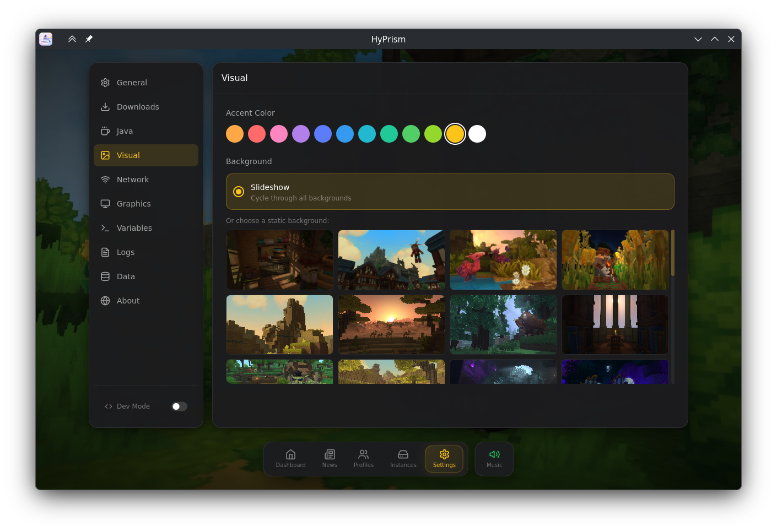Image resolution: width=777 pixels, height=532 pixels.
Task: Click the Slideshow background option card
Action: click(x=450, y=192)
